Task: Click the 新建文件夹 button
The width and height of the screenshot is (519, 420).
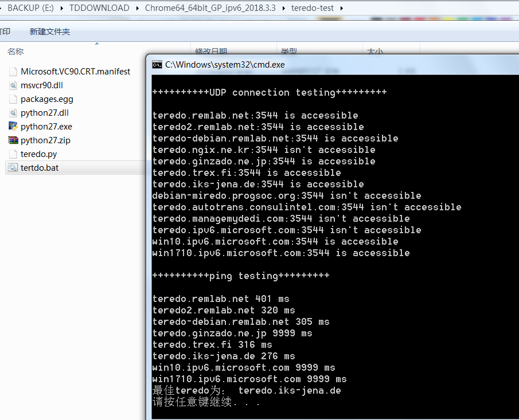Action: 49,32
